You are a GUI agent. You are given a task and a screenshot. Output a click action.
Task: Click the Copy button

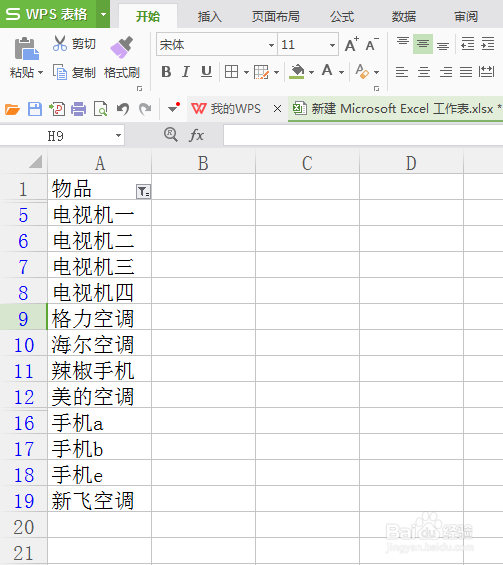point(74,72)
